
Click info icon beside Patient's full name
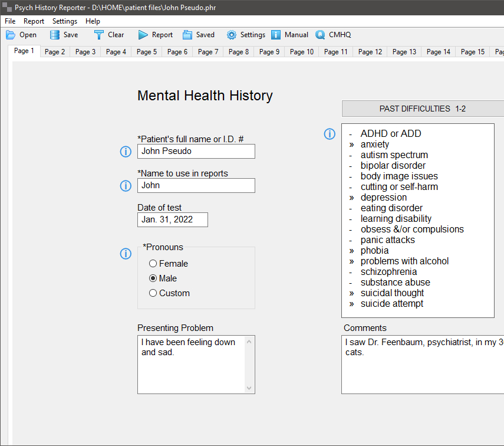(126, 152)
